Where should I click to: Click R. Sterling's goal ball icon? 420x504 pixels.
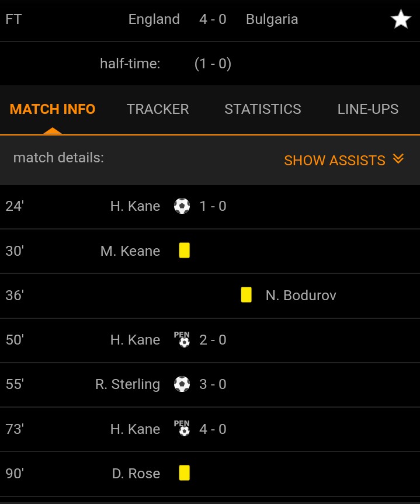tap(182, 384)
